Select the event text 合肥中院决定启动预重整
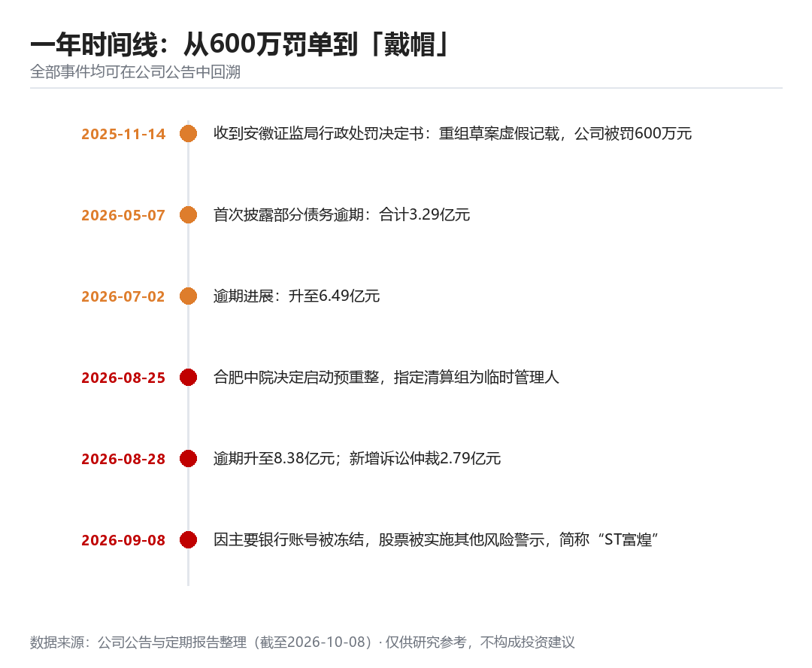Screen dimensions: 812x668 386,378
